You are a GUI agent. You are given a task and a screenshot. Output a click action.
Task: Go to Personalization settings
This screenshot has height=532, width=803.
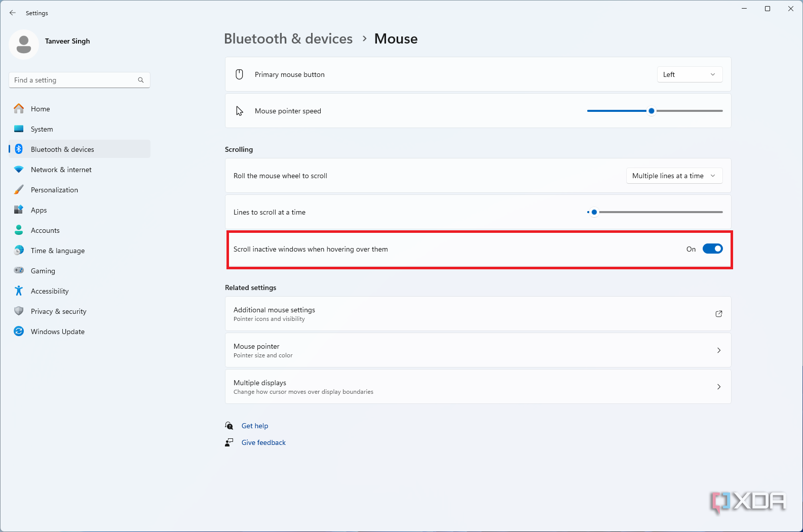coord(80,189)
